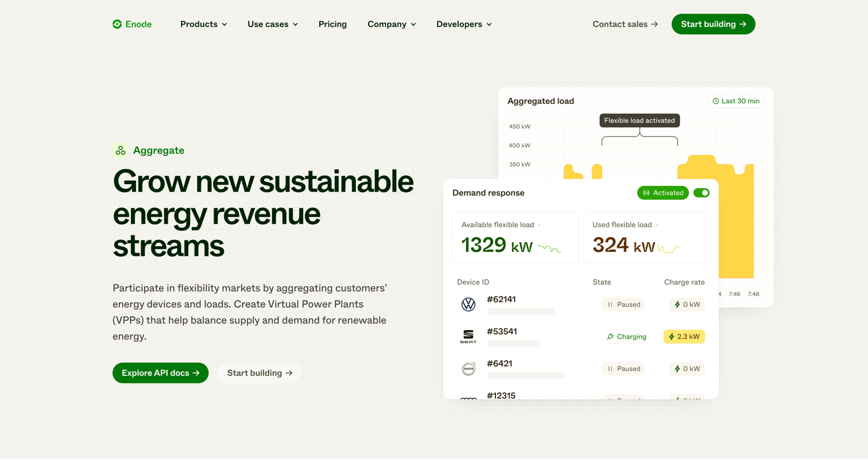Expand the Use cases menu
The height and width of the screenshot is (467, 868).
pos(273,24)
